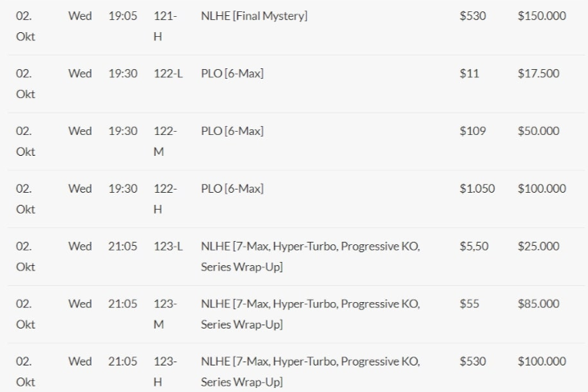Screen dimensions: 588x392
Task: Select the $150.000 guarantee cell
Action: coord(541,16)
